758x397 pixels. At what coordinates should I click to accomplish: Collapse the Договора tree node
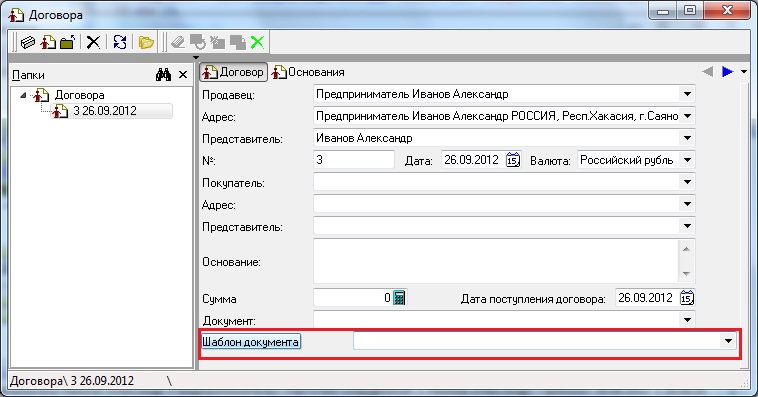coord(23,95)
